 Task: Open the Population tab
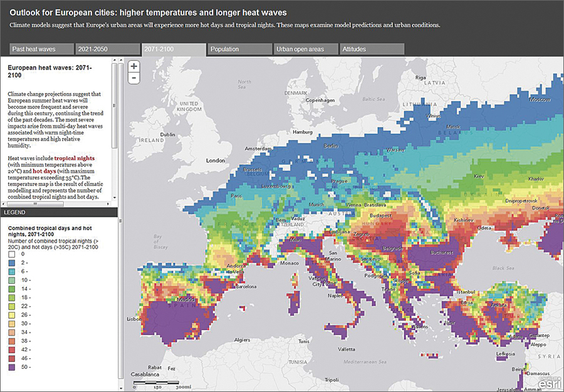[241, 49]
